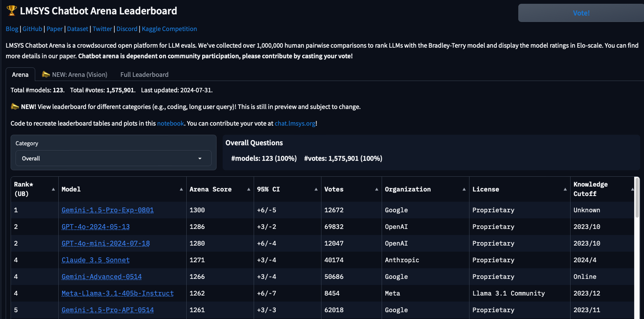The width and height of the screenshot is (644, 319).
Task: Click the Rank* (UB) column header
Action: (x=34, y=189)
